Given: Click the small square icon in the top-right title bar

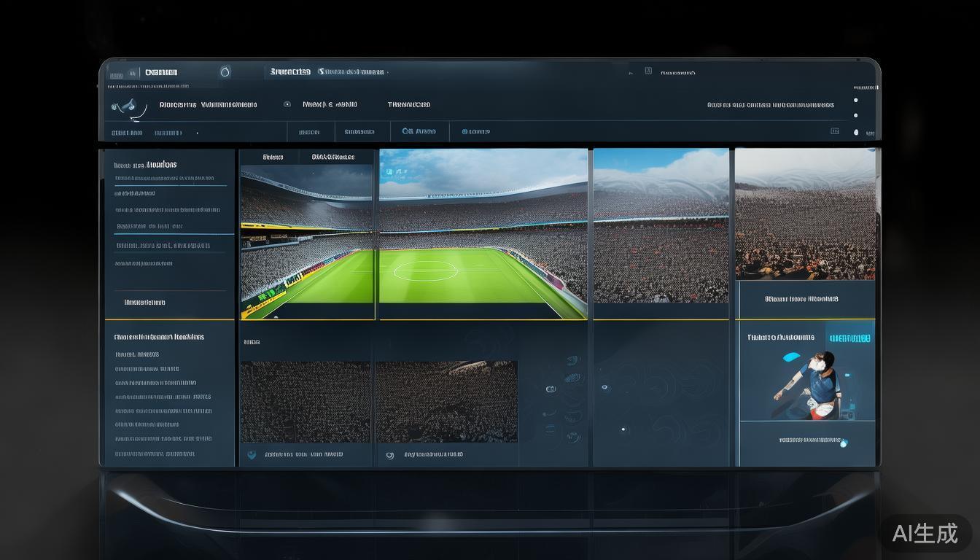Looking at the screenshot, I should (x=647, y=71).
